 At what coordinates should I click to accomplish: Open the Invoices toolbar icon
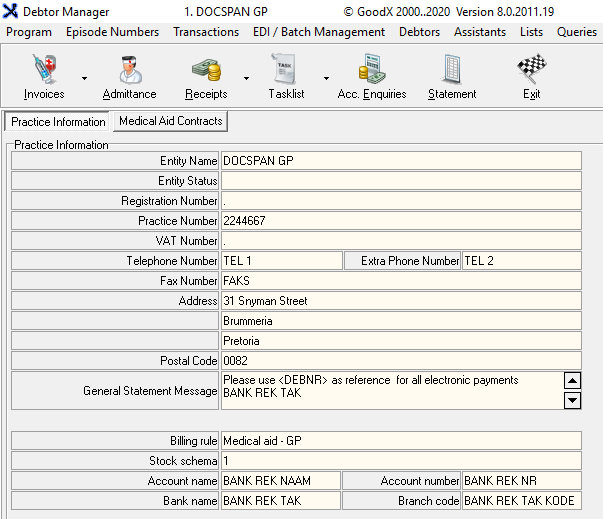(x=43, y=71)
